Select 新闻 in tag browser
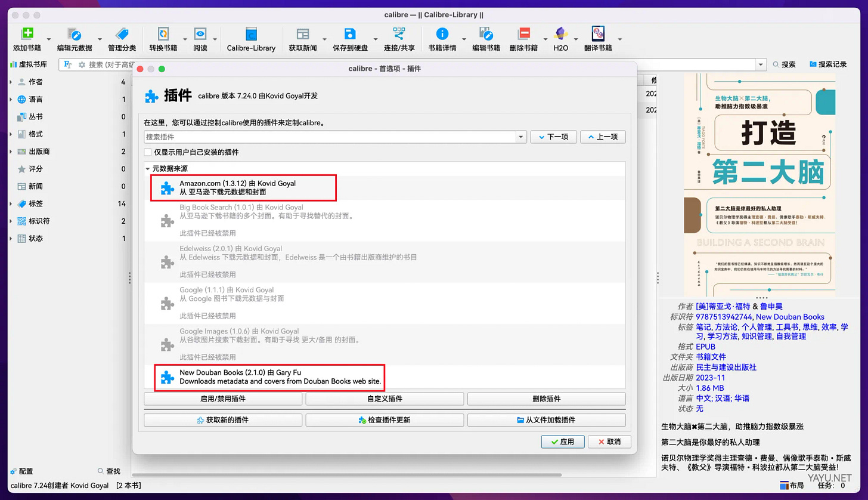The height and width of the screenshot is (500, 868). coord(36,186)
